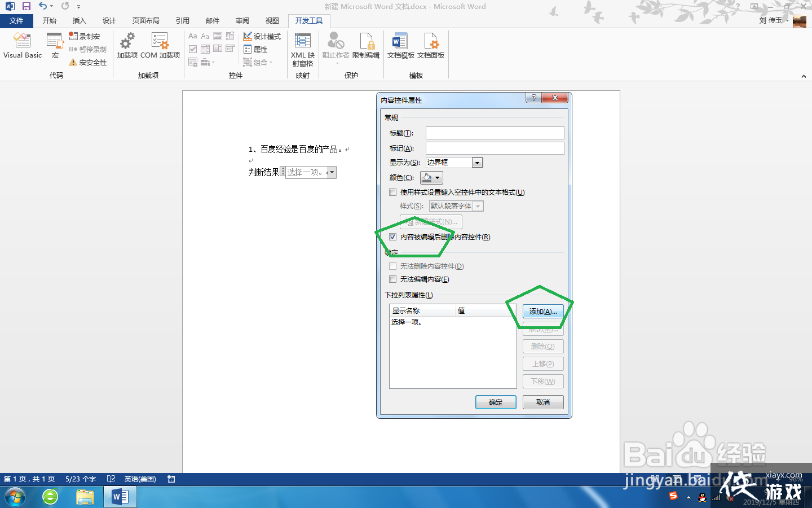The image size is (812, 508).
Task: Insert a drop-down list content control
Action: click(x=218, y=49)
